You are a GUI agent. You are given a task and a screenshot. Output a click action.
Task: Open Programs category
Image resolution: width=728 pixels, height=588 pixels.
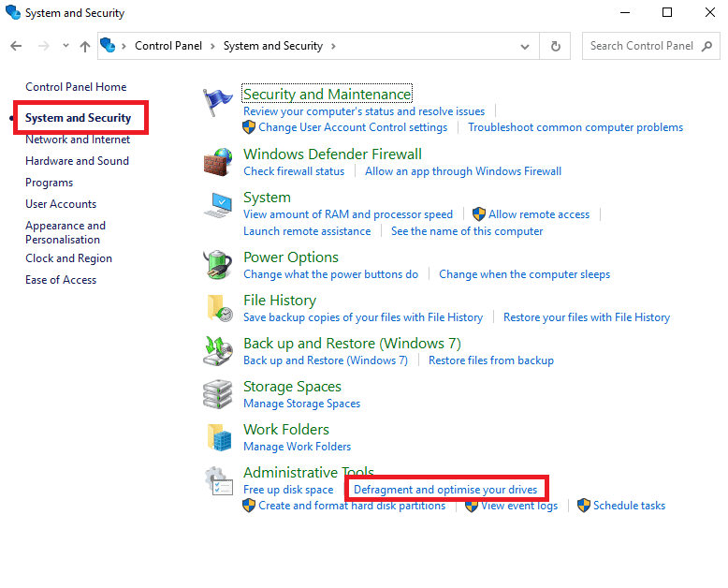(x=50, y=183)
